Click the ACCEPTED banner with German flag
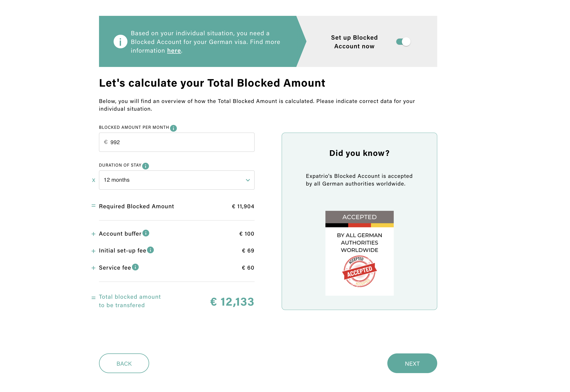The width and height of the screenshot is (570, 392). (359, 219)
